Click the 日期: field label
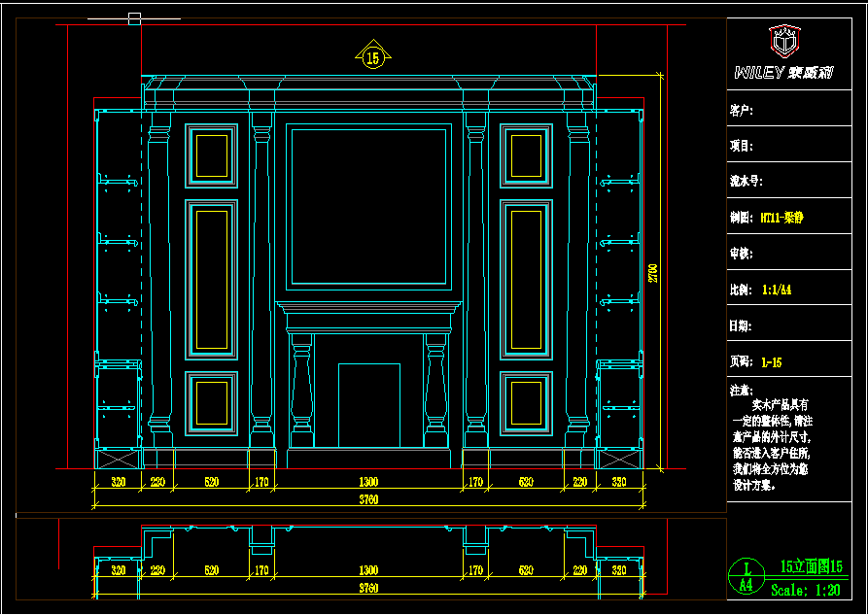This screenshot has height=615, width=868. click(742, 326)
